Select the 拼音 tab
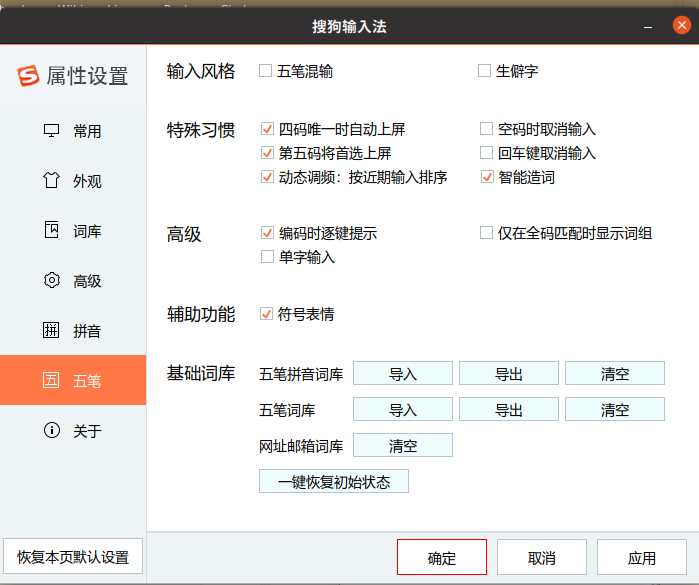 [x=73, y=330]
